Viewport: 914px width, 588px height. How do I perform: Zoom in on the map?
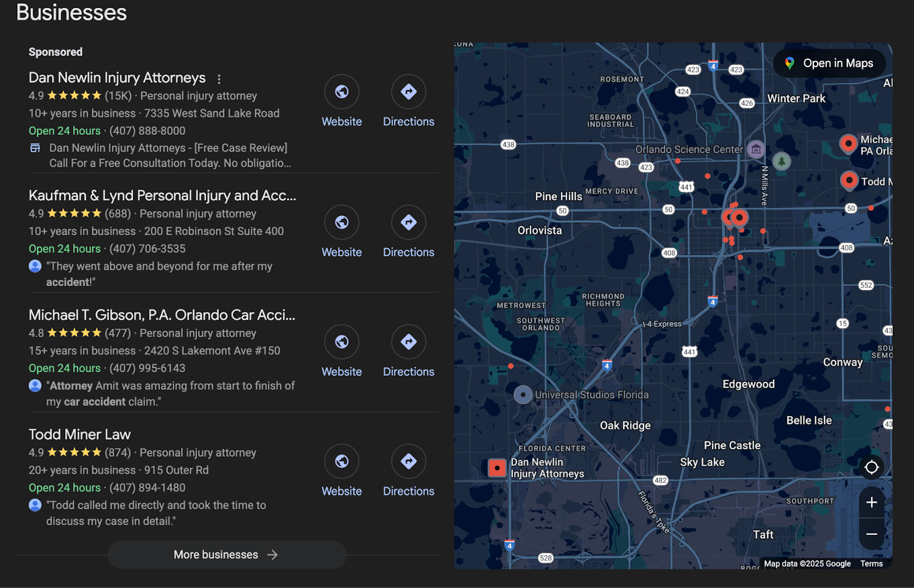(x=871, y=502)
